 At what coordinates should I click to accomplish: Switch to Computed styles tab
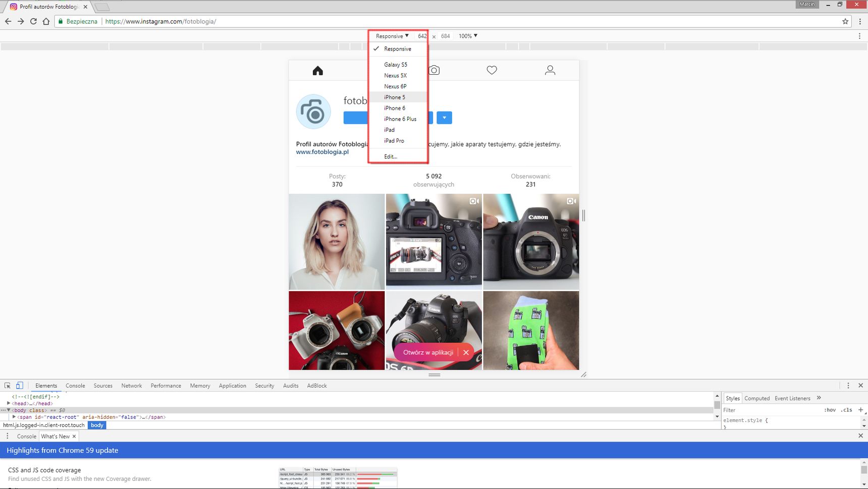click(x=757, y=398)
